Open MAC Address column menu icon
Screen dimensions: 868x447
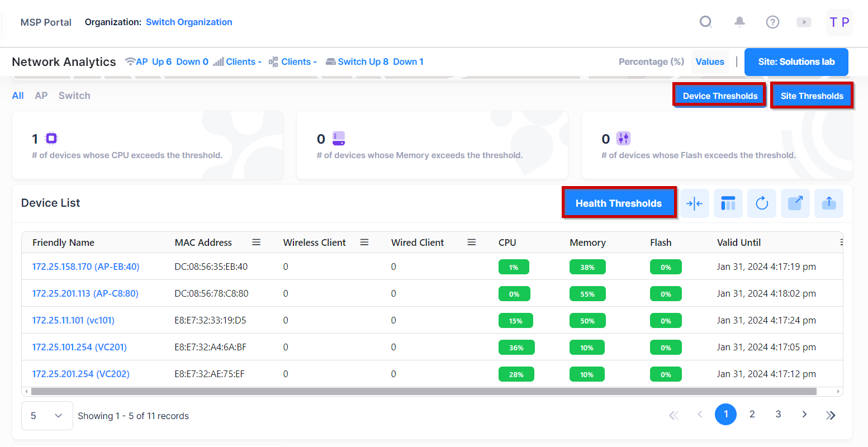point(257,242)
